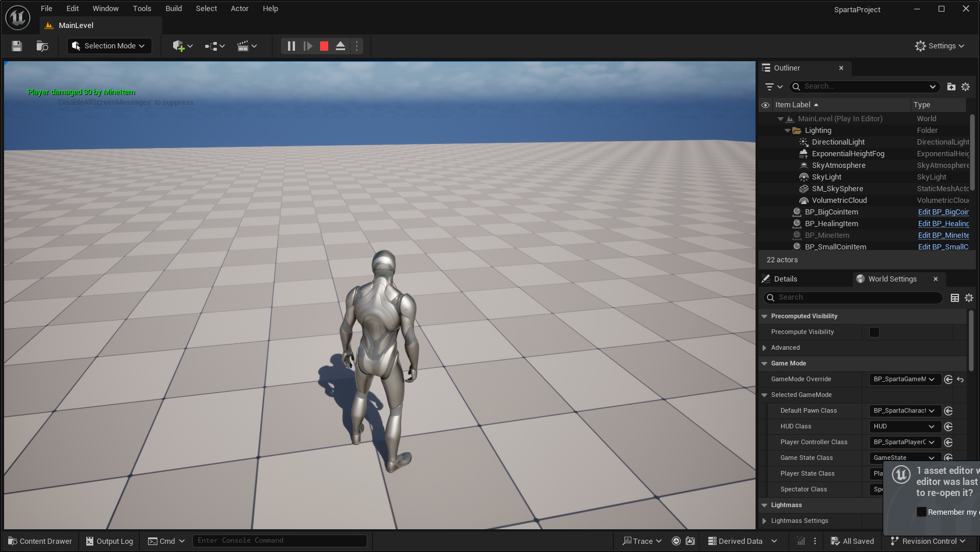This screenshot has height=552, width=980.
Task: Click the trace recording circle icon
Action: (x=676, y=541)
